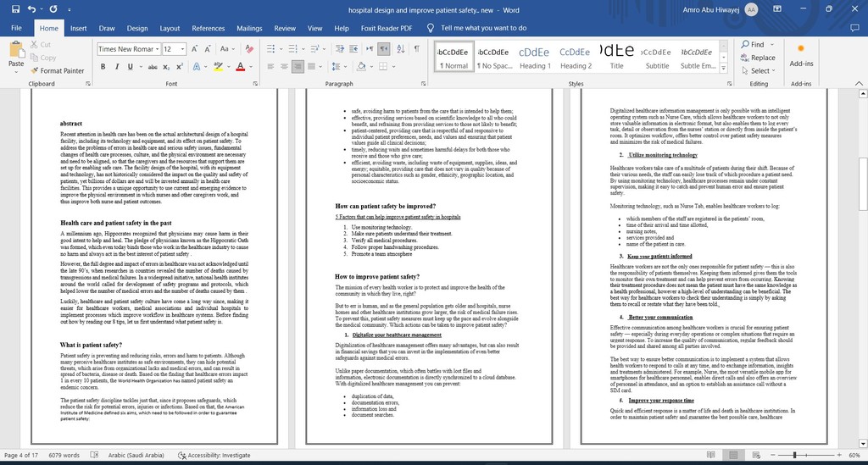This screenshot has height=465, width=868.
Task: Apply the Title style
Action: pos(617,58)
